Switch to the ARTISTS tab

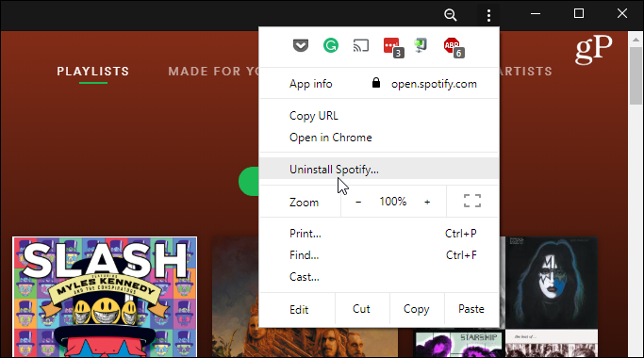pos(526,72)
